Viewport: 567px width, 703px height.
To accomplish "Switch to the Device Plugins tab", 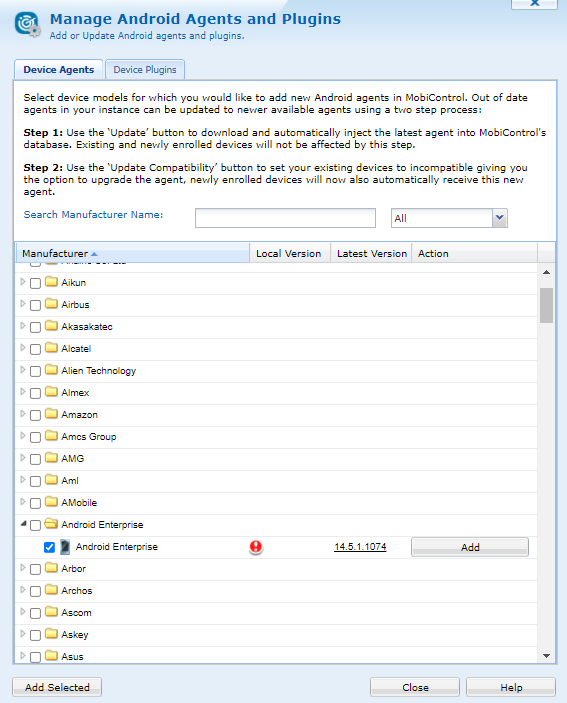I will [145, 69].
